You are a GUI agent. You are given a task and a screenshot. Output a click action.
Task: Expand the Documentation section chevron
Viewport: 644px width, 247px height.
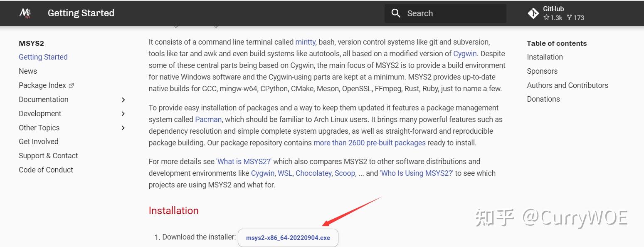[x=123, y=100]
